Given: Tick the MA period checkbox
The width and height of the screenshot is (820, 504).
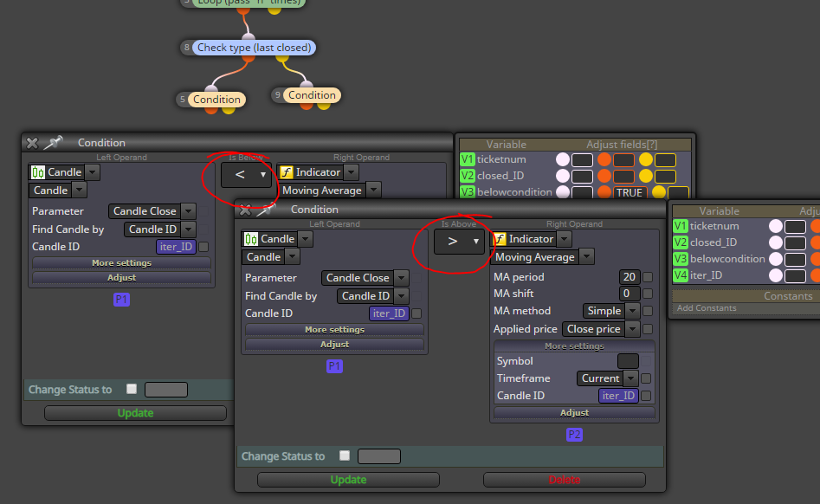Looking at the screenshot, I should click(648, 277).
